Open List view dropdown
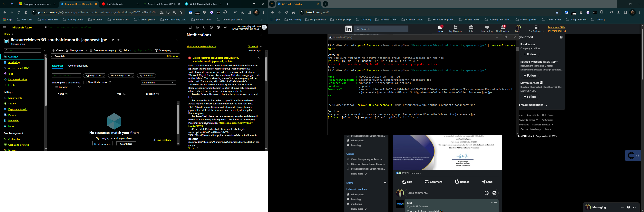Screen dimensions: 644x212 tap(68, 87)
